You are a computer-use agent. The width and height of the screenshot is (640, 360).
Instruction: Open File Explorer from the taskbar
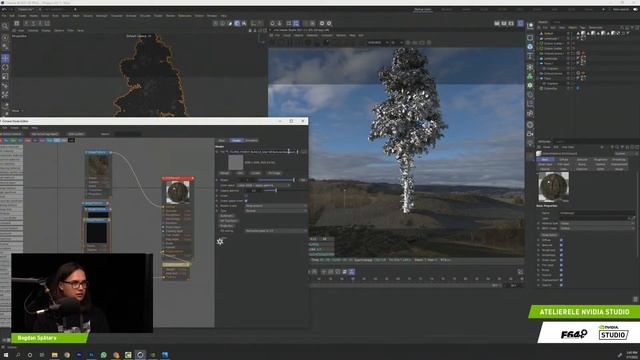click(x=54, y=355)
